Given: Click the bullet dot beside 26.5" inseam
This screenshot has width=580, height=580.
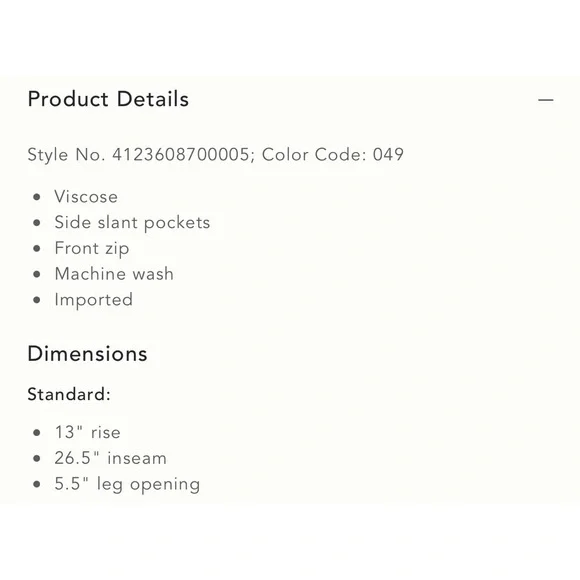Looking at the screenshot, I should pos(37,458).
